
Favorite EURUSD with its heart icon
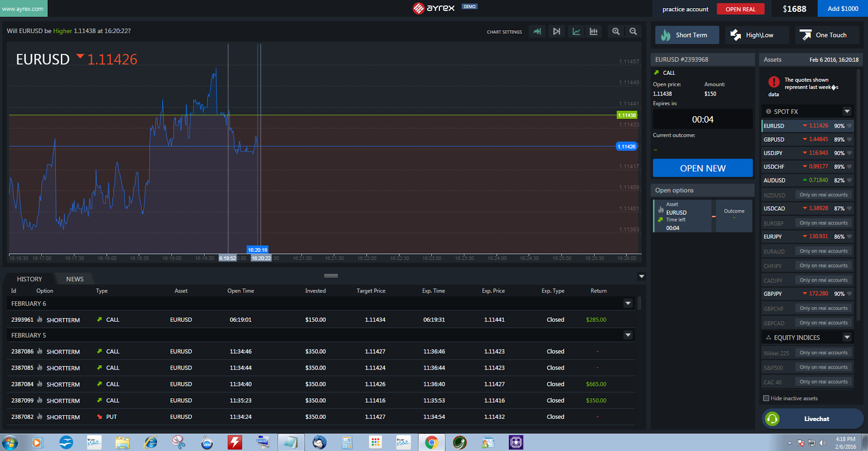850,126
